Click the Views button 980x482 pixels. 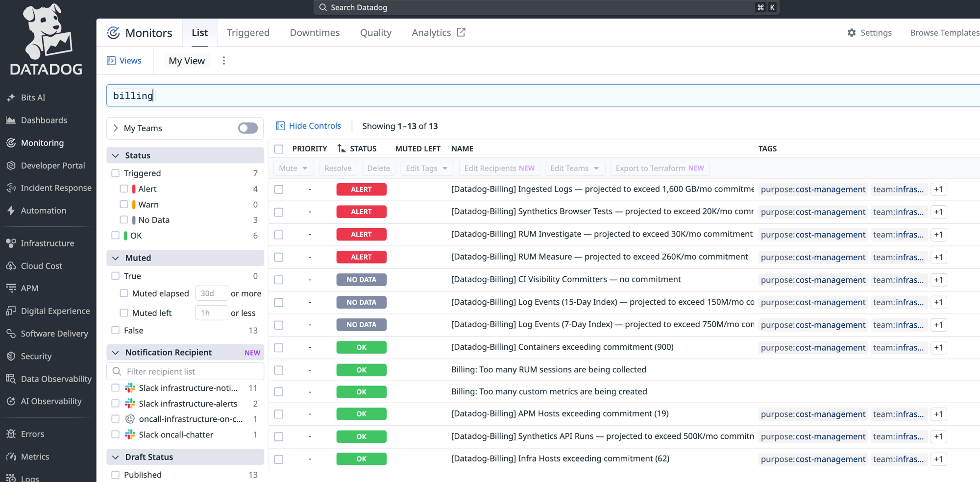click(124, 61)
